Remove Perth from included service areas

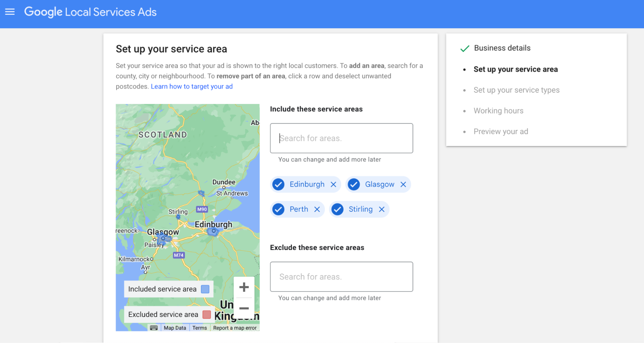tap(317, 209)
